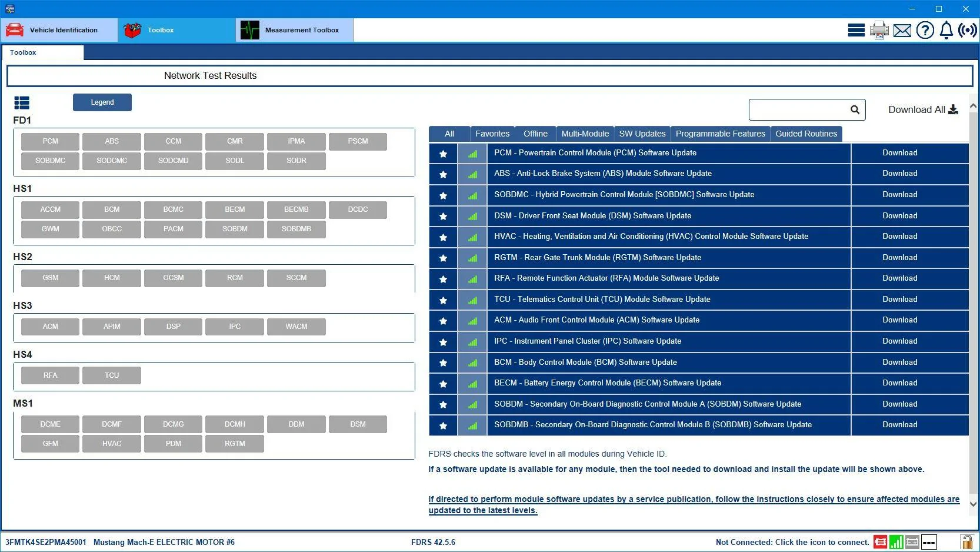This screenshot has height=552, width=980.
Task: Favorite the ABS Module Software Update star
Action: tap(443, 174)
